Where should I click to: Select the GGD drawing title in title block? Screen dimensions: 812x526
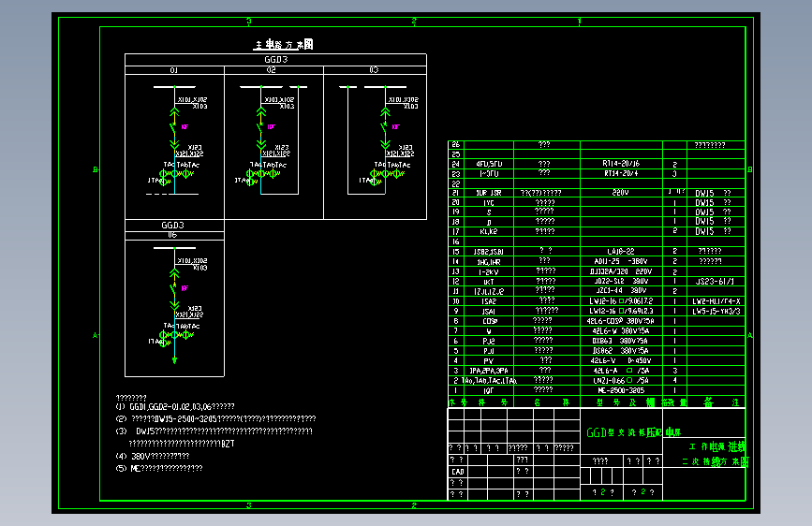point(634,432)
